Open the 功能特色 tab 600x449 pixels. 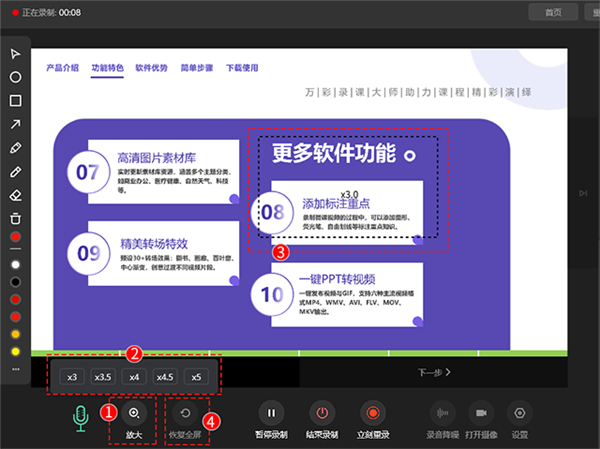tap(107, 68)
